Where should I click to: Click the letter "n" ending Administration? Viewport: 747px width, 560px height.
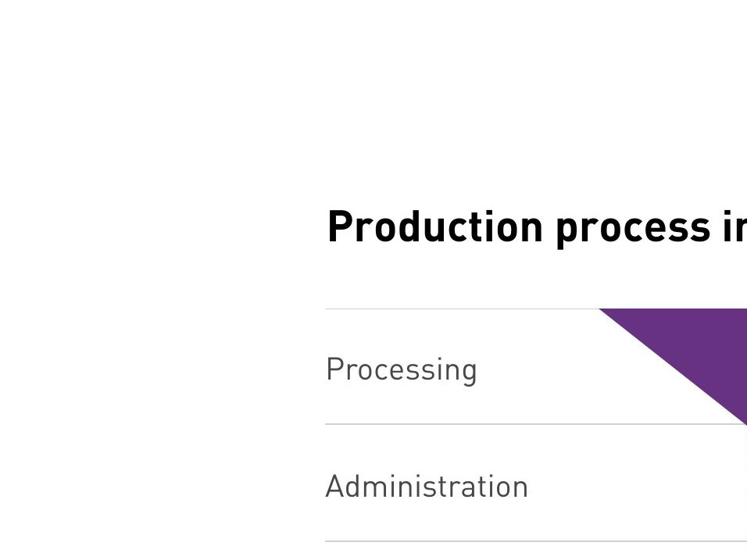520,489
